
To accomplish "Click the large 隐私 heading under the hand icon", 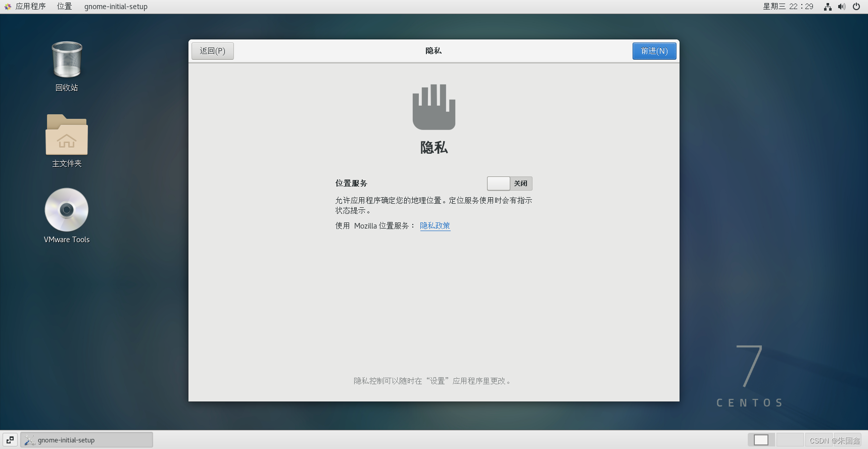I will point(434,148).
